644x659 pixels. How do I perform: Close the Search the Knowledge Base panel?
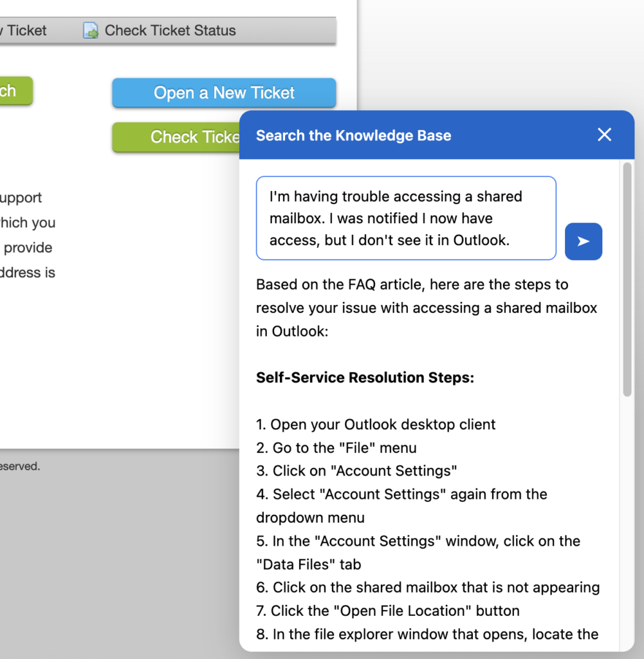(604, 135)
